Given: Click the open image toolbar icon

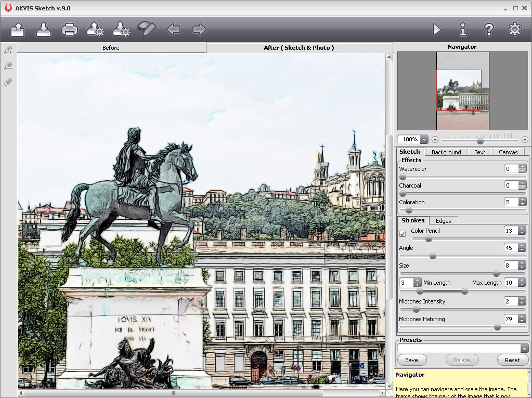Looking at the screenshot, I should pyautogui.click(x=18, y=30).
